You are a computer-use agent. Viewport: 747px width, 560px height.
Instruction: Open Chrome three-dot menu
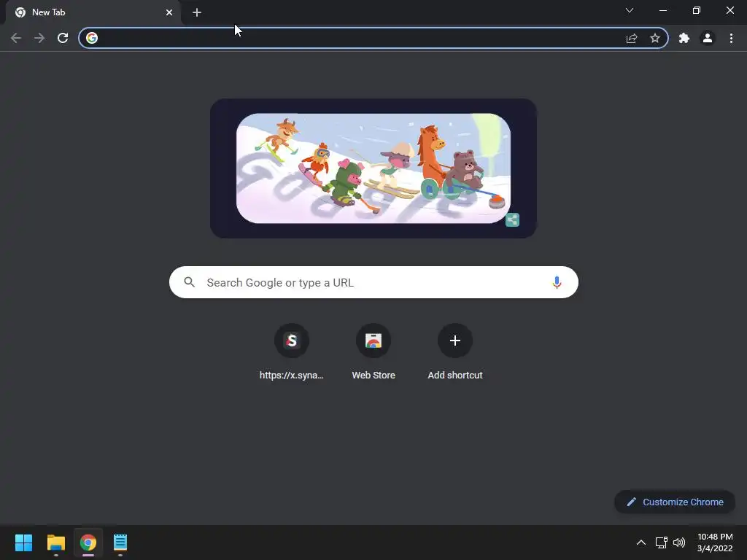coord(731,38)
